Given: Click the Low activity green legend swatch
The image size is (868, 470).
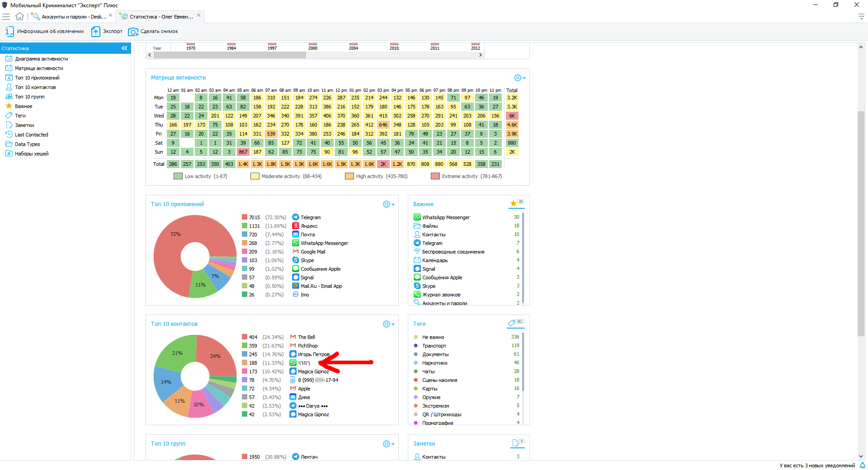Looking at the screenshot, I should [178, 176].
